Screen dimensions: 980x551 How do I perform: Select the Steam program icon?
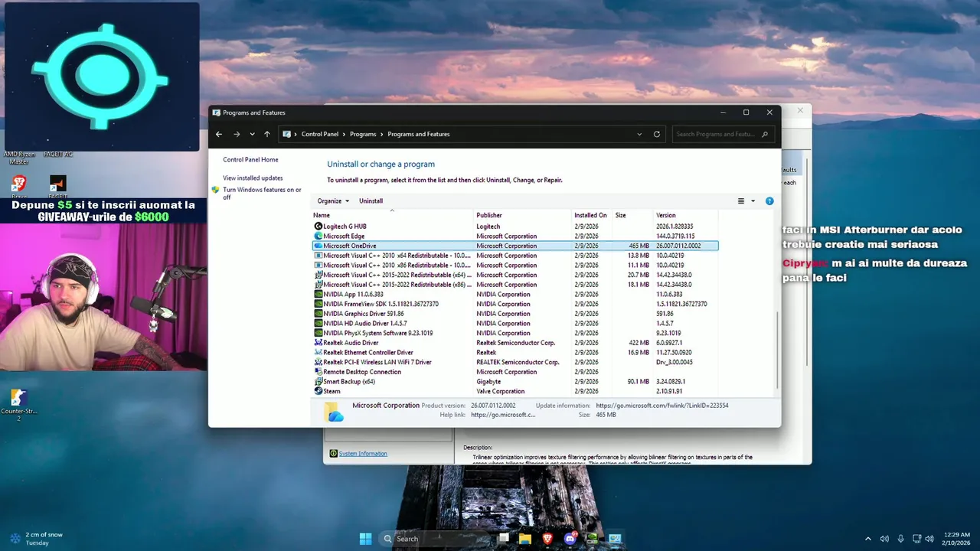(318, 391)
